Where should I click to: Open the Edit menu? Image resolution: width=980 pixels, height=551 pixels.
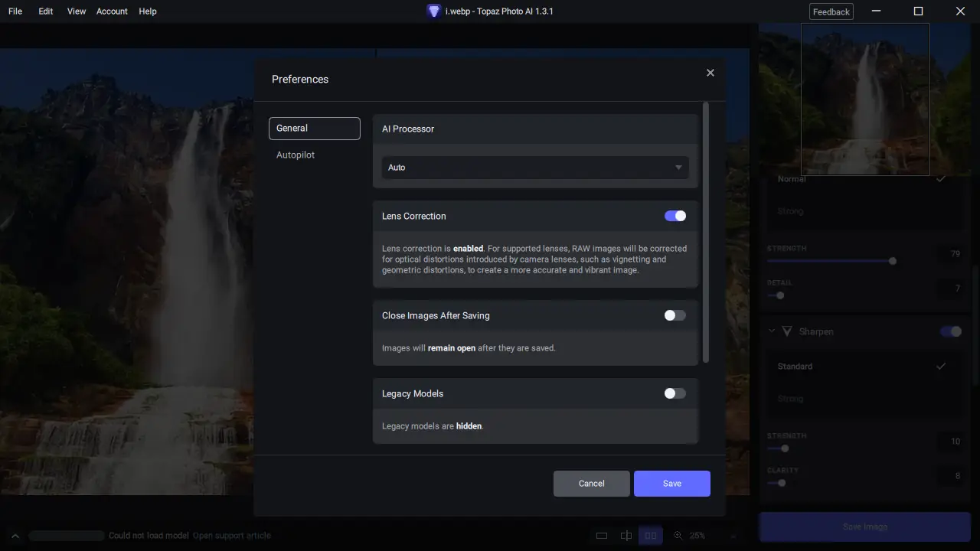[46, 11]
